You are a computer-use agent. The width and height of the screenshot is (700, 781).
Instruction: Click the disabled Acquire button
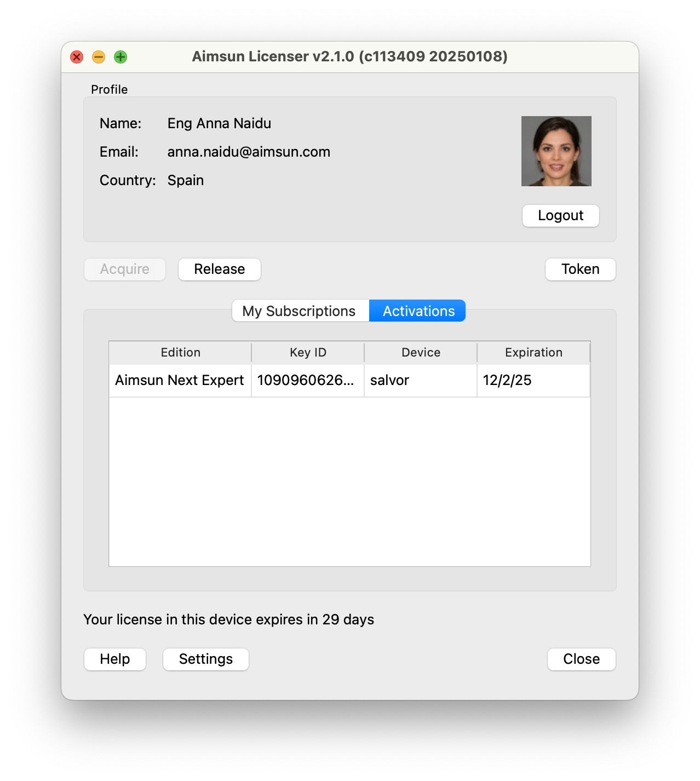click(124, 269)
